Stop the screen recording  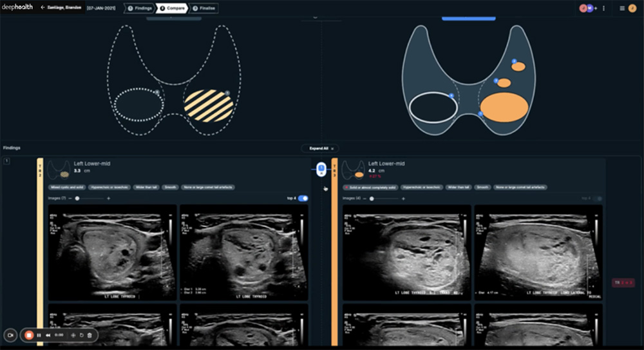coord(29,335)
